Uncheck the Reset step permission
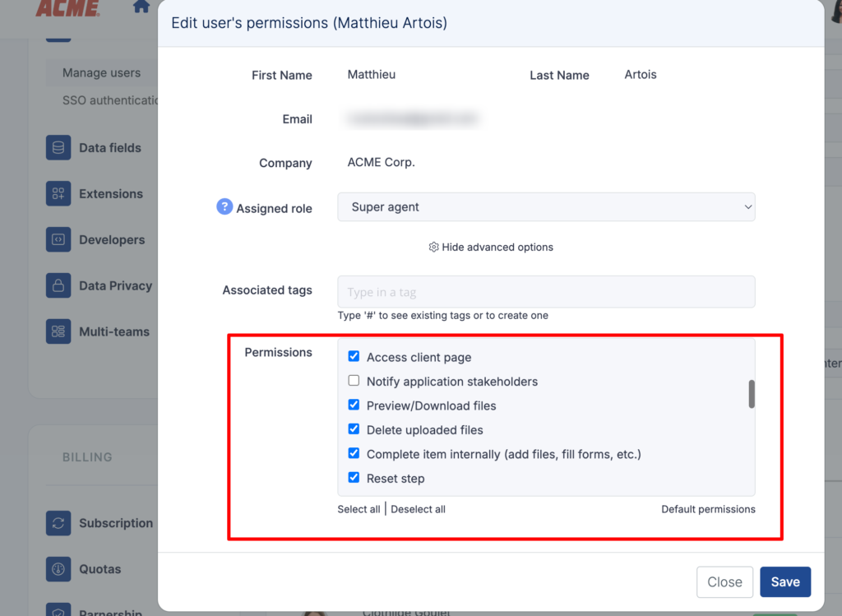The height and width of the screenshot is (616, 842). [x=354, y=478]
